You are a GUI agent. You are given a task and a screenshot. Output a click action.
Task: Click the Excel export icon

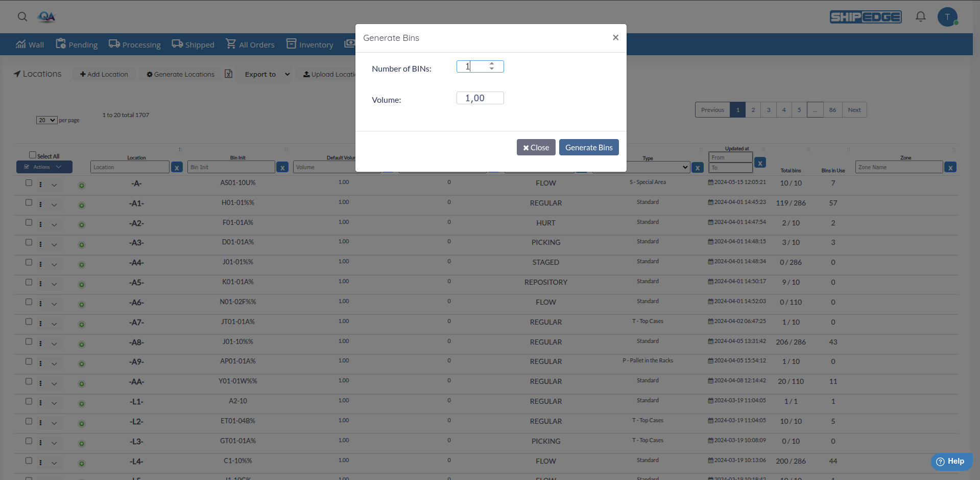coord(229,74)
